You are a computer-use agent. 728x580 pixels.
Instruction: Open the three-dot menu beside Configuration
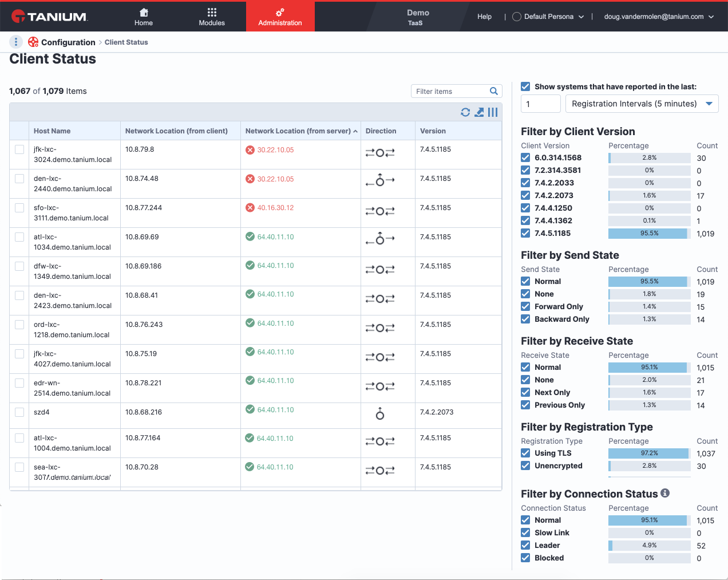point(16,42)
